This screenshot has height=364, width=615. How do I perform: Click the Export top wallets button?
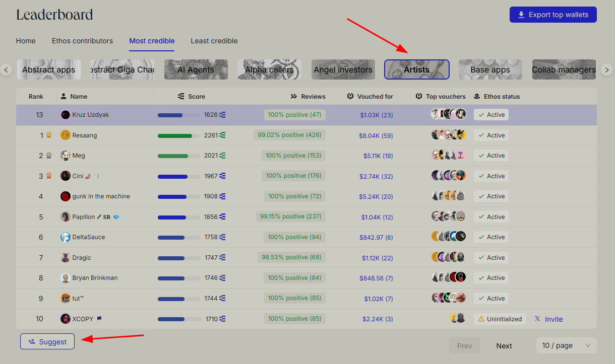click(x=552, y=15)
